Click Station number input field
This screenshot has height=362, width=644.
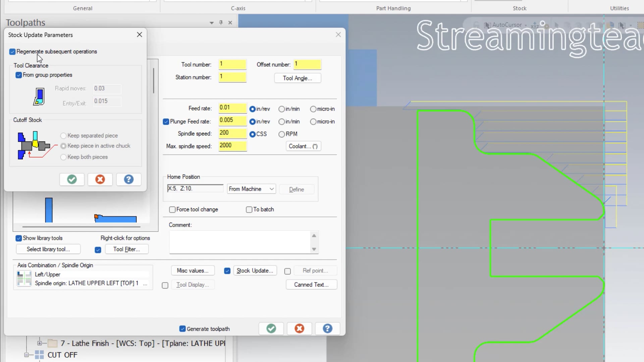point(232,77)
